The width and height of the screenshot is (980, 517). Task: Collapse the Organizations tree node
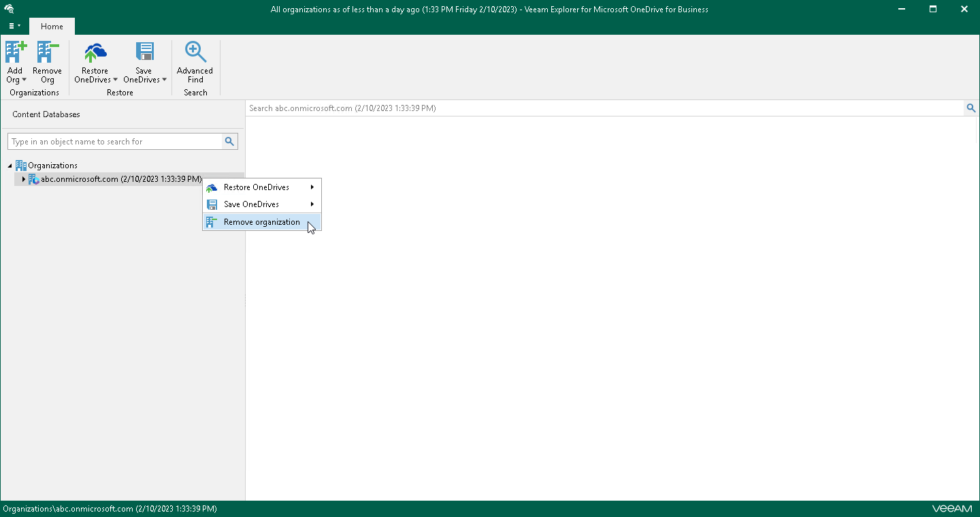[10, 166]
